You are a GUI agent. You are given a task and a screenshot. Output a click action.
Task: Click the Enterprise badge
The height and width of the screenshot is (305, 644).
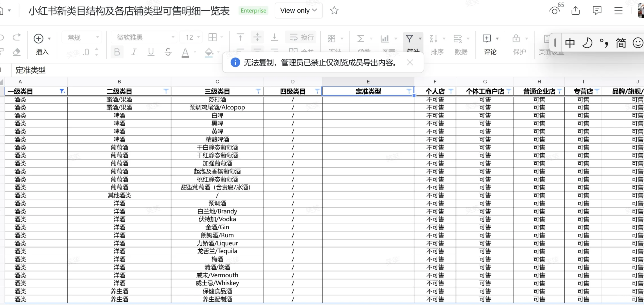(253, 11)
